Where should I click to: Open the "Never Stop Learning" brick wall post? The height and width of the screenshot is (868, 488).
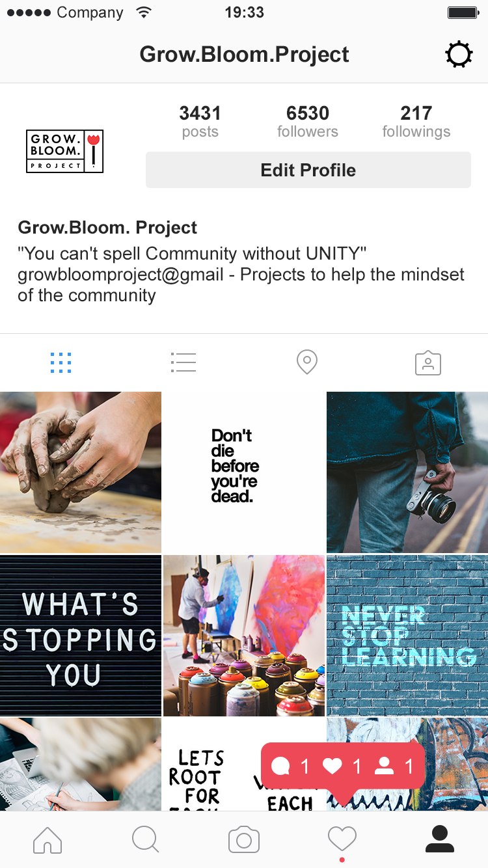pyautogui.click(x=407, y=636)
